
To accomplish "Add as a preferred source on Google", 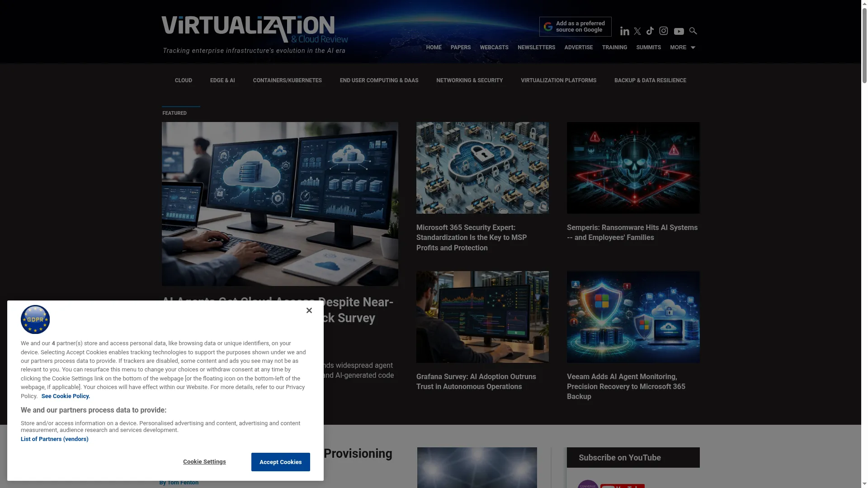I will click(x=575, y=27).
